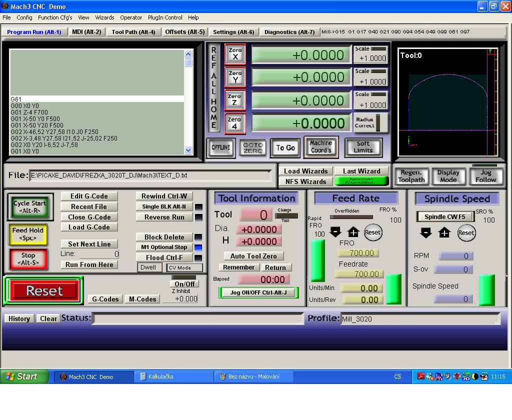The height and width of the screenshot is (420, 512).
Task: Click the Regen. Toolpath button
Action: (x=411, y=176)
